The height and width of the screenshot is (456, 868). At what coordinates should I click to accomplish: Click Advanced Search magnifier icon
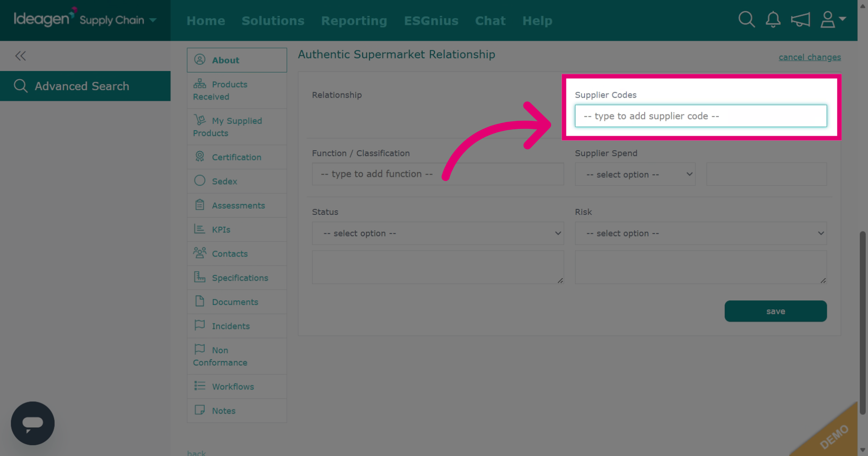21,85
